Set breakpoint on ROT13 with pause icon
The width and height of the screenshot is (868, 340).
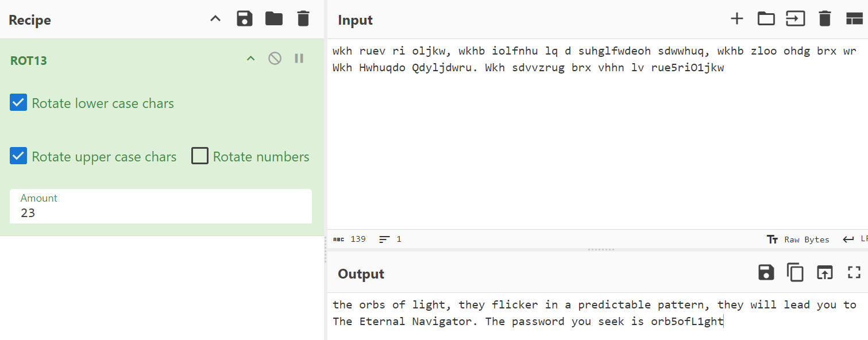click(x=299, y=58)
